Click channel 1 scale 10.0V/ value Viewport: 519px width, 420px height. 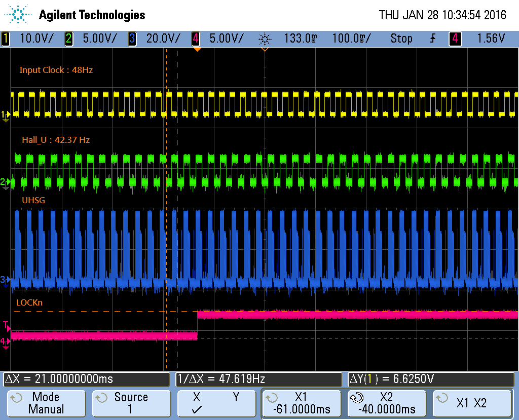pos(36,39)
